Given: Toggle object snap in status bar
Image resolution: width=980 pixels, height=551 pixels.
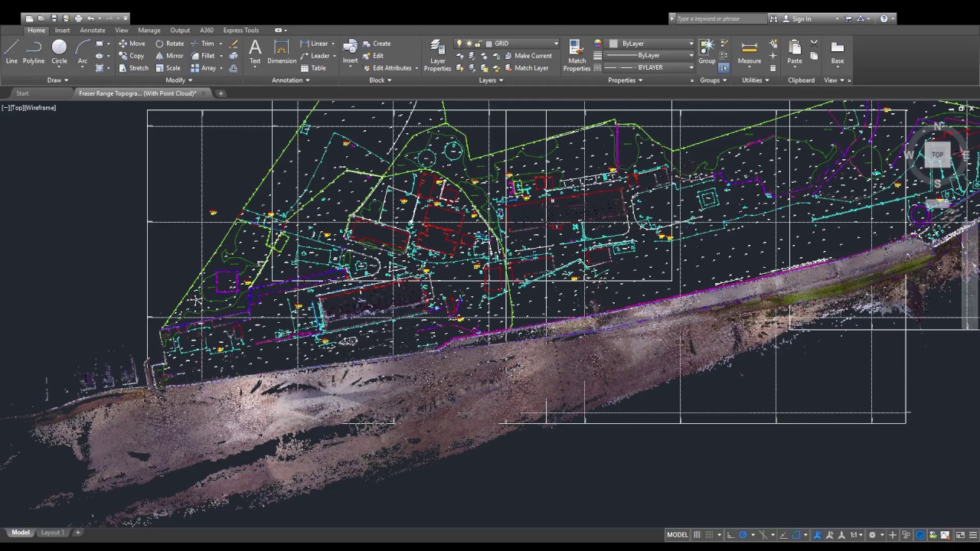Looking at the screenshot, I should 796,535.
